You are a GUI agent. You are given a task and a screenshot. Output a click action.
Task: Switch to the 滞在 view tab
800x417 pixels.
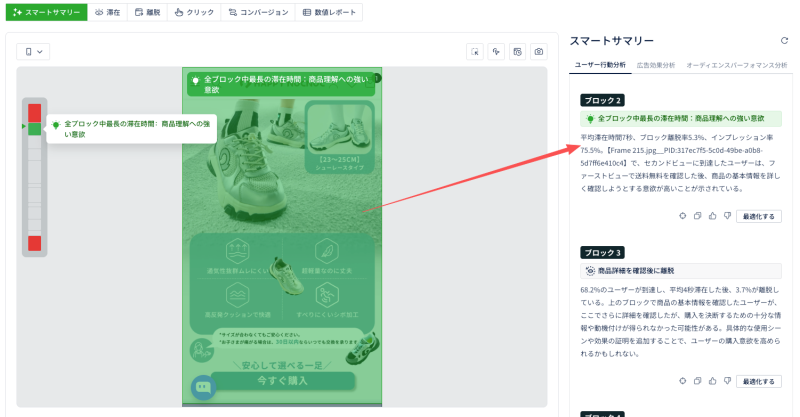pos(107,13)
